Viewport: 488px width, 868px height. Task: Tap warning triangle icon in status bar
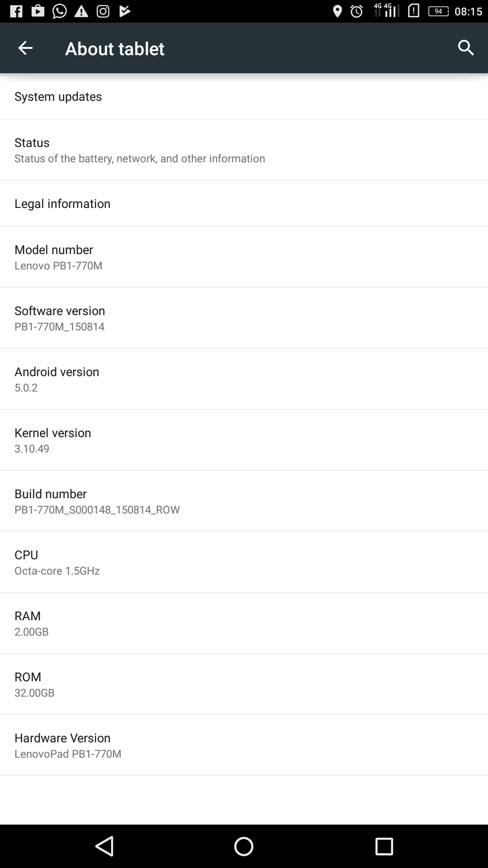pos(81,11)
